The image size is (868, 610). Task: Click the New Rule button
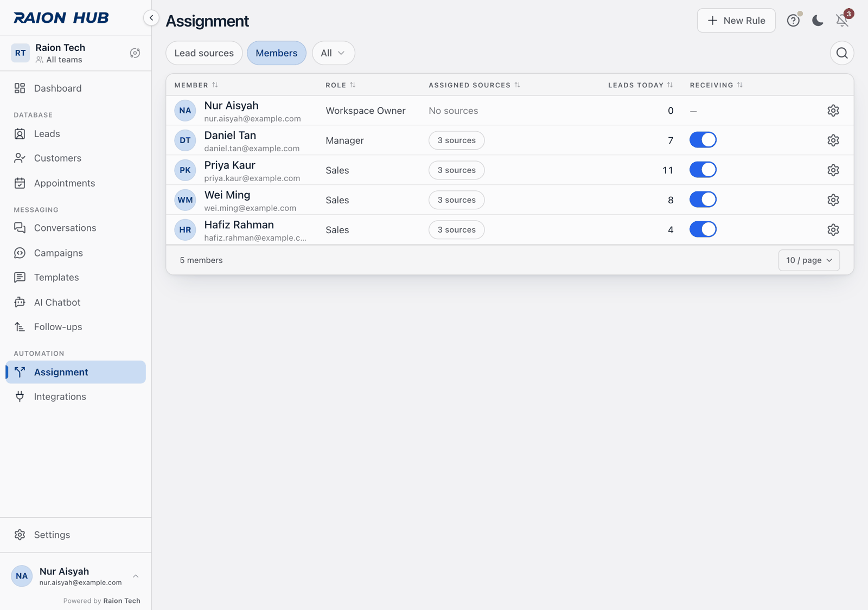coord(736,21)
